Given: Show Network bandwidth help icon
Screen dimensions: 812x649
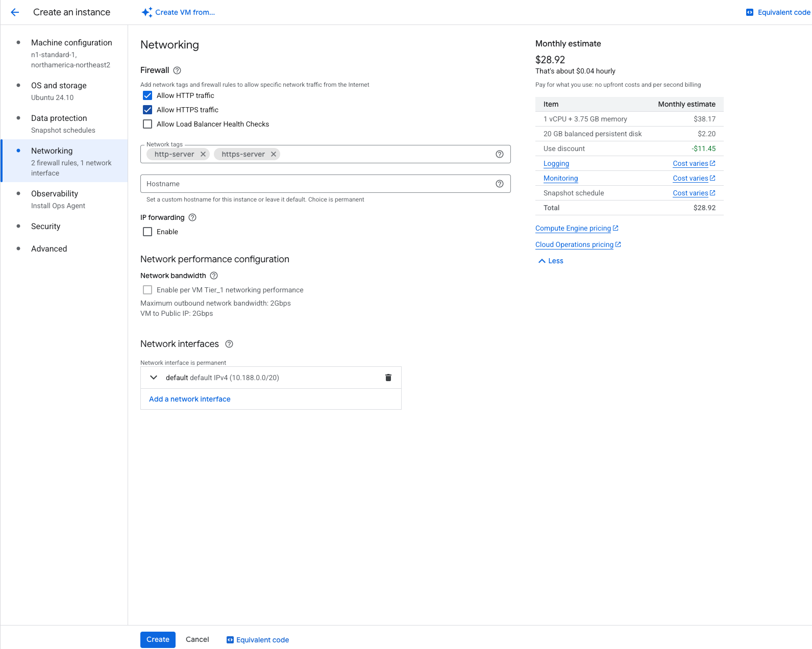Looking at the screenshot, I should point(214,276).
